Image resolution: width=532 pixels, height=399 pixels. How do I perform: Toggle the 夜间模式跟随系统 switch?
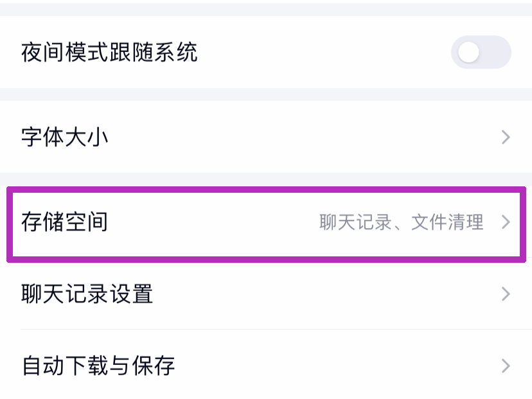coord(481,53)
